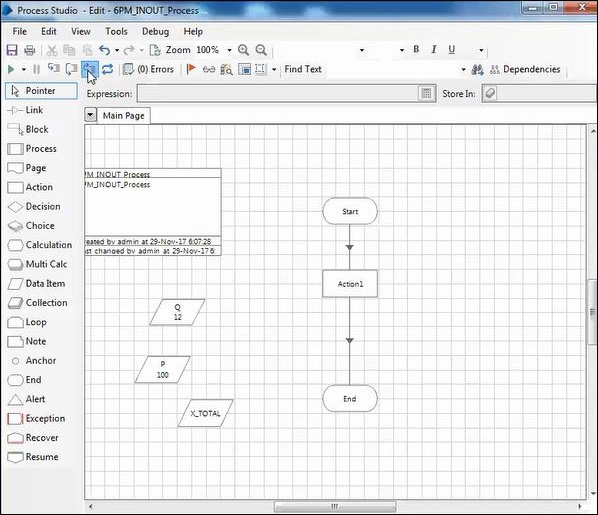598x515 pixels.
Task: Click the Print icon
Action: coord(29,50)
